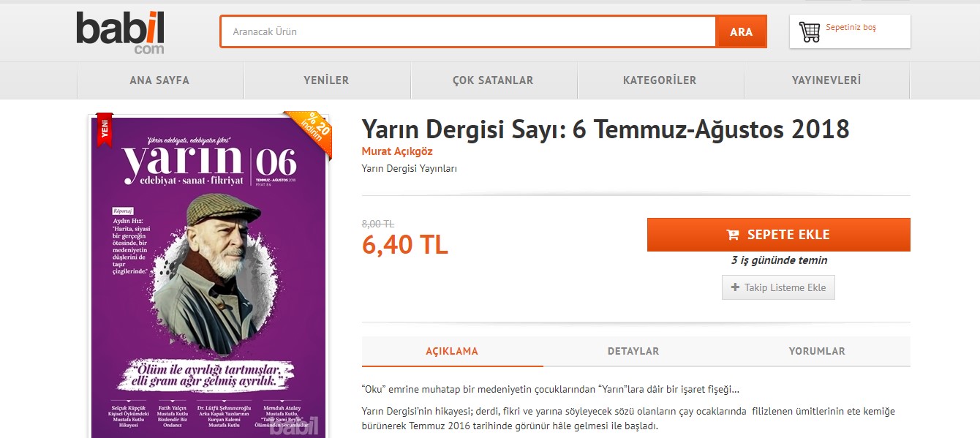The width and height of the screenshot is (980, 438).
Task: Click the shopping cart icon
Action: pyautogui.click(x=810, y=32)
